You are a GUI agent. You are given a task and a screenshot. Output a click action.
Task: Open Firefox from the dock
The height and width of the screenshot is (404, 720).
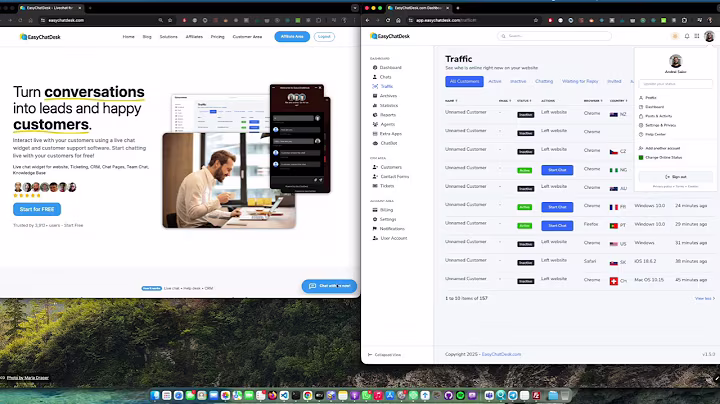pyautogui.click(x=272, y=395)
